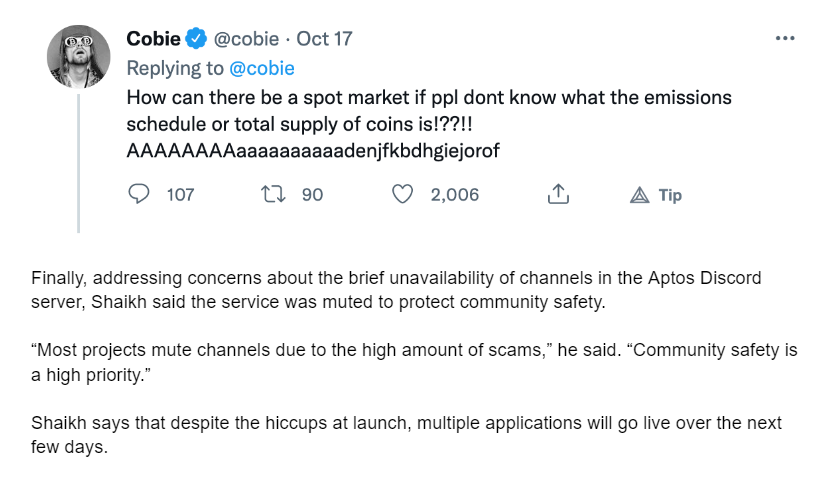Viewport: 838px width, 487px height.
Task: Click the tweet text about spot market
Action: tap(429, 124)
